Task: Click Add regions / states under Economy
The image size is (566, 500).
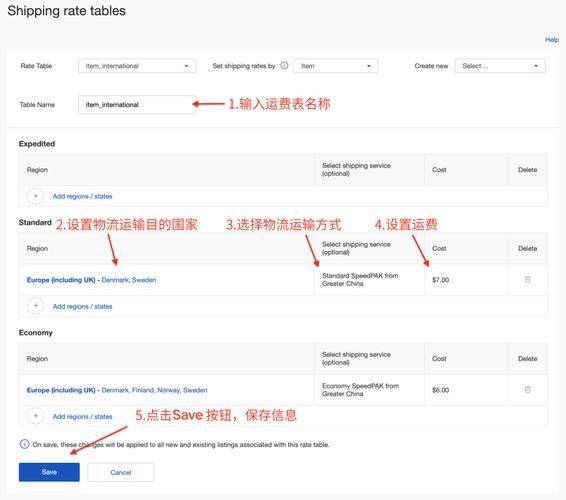Action: 82,417
